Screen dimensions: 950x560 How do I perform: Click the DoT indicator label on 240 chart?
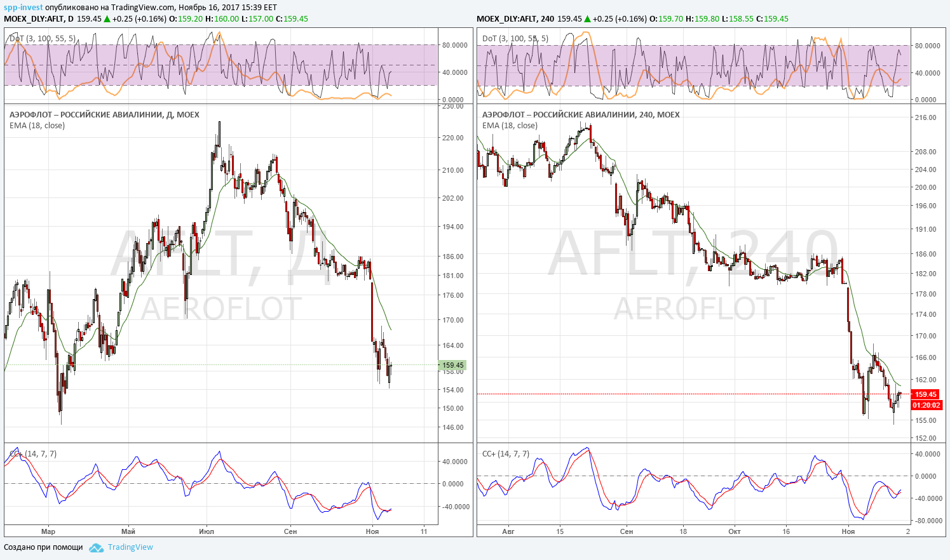point(515,39)
